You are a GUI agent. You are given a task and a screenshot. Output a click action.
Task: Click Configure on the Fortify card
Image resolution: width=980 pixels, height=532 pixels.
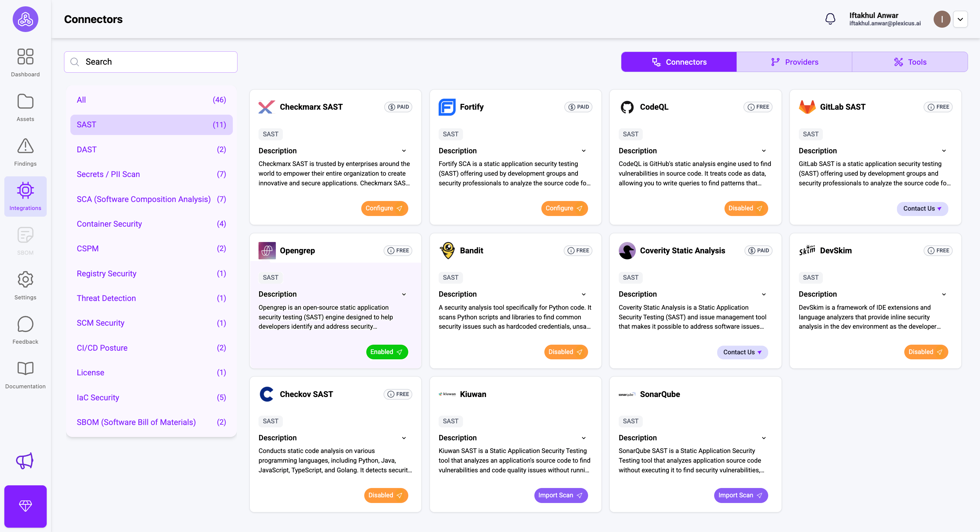point(564,208)
